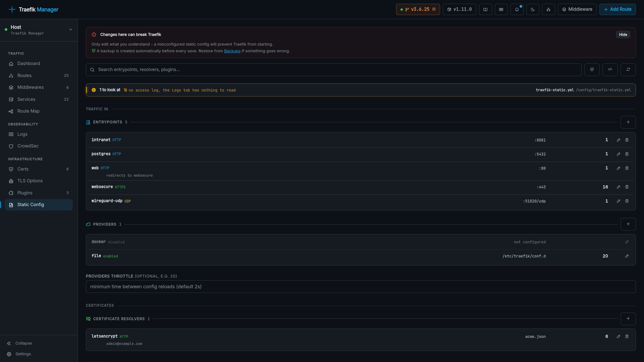Click the postgres port :5432
644x362 pixels.
click(540, 154)
